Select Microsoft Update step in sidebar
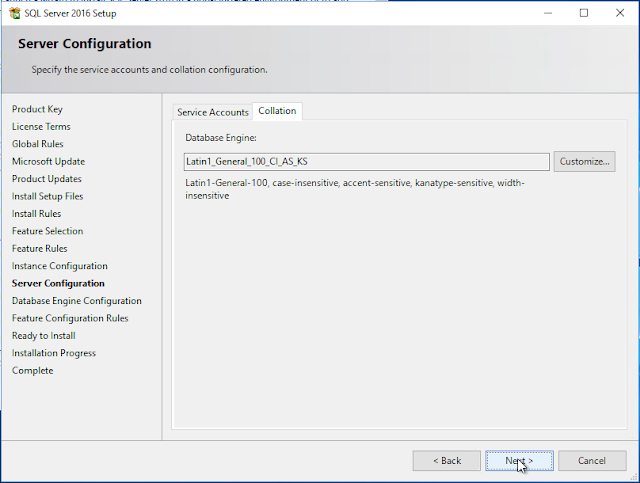The width and height of the screenshot is (640, 483). click(x=48, y=162)
